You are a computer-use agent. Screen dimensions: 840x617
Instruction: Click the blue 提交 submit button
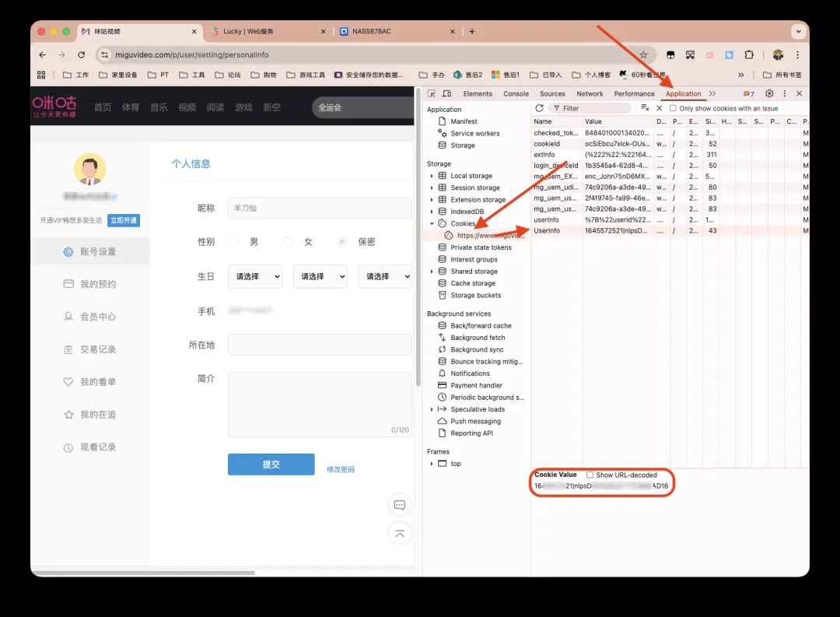click(271, 465)
